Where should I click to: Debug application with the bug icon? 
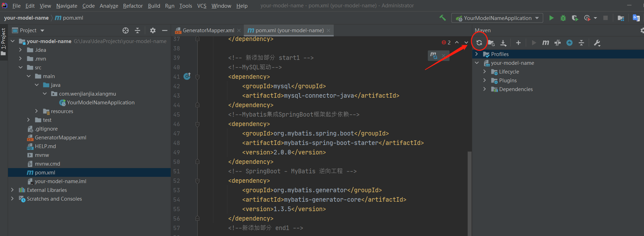click(563, 18)
